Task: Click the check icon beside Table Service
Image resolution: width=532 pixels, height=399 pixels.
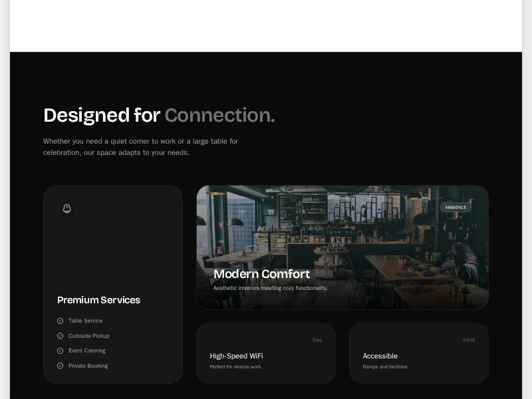Action: coord(61,321)
